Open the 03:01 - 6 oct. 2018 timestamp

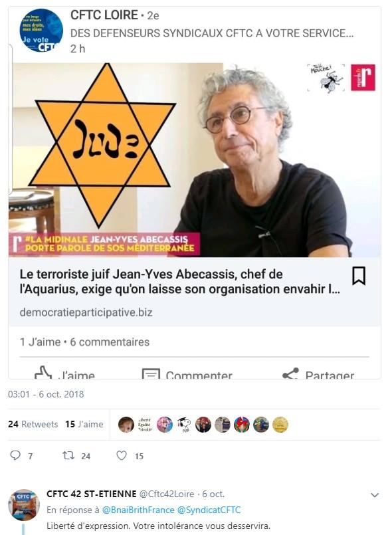point(46,394)
